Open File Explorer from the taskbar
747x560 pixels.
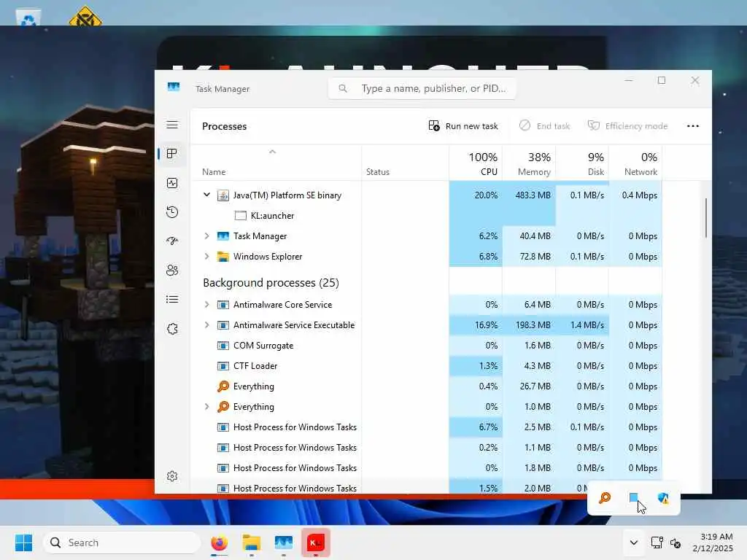(251, 542)
